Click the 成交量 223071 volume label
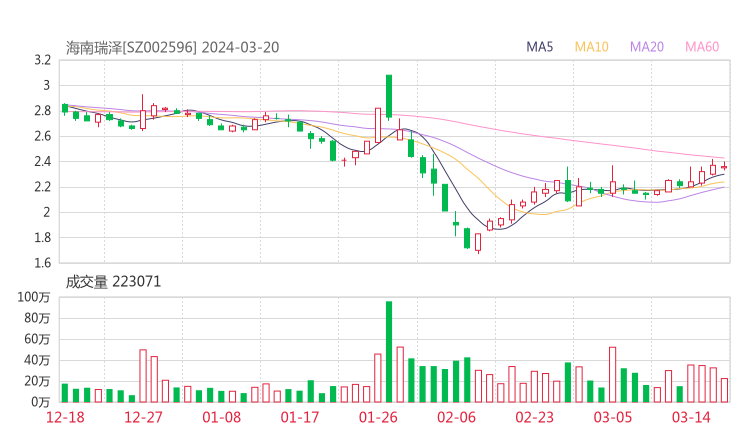 tap(113, 282)
